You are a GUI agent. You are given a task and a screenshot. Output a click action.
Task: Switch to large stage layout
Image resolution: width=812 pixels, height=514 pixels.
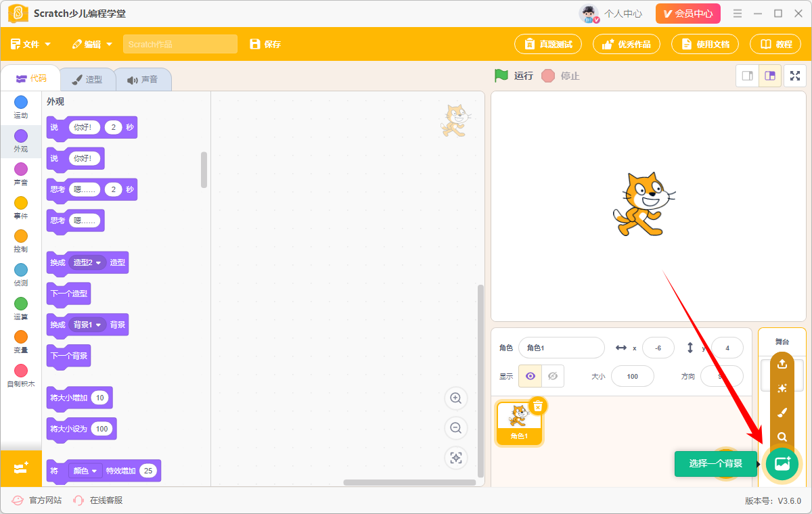(770, 76)
